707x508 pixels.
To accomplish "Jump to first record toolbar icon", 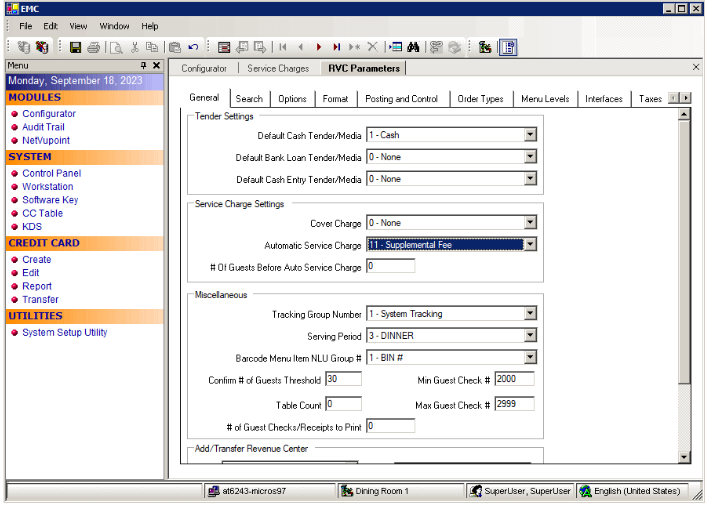I will click(x=283, y=47).
